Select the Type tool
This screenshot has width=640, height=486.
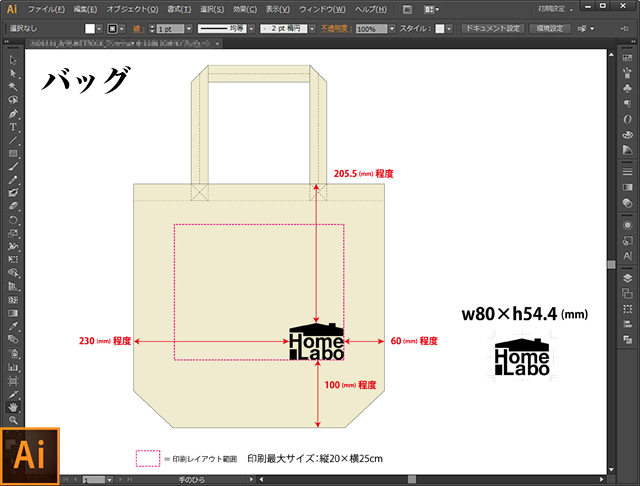point(13,127)
